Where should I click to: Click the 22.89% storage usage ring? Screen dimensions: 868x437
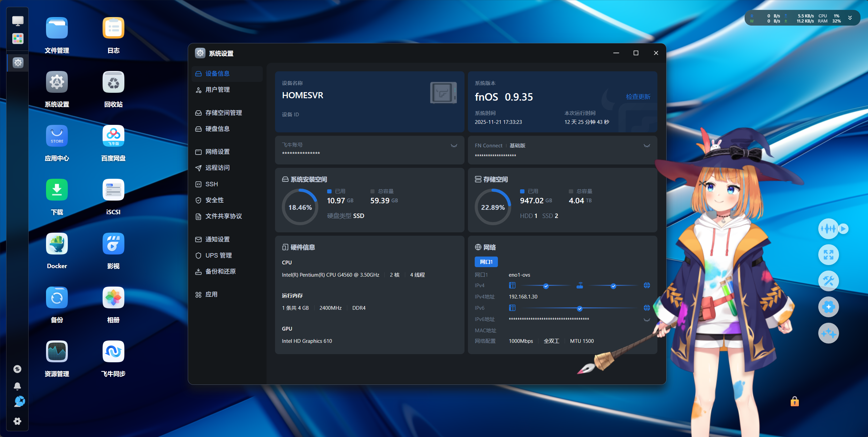[493, 207]
